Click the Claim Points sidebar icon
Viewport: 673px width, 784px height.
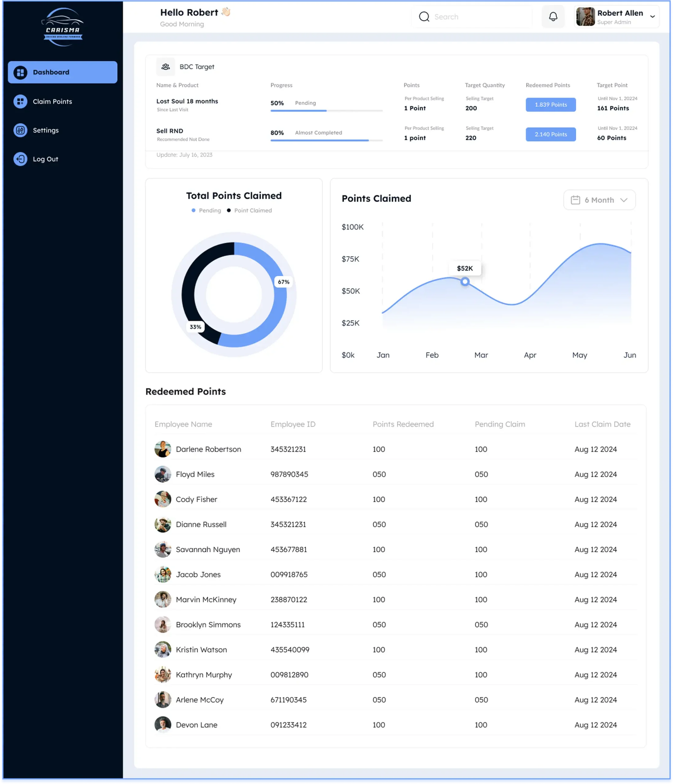point(21,101)
